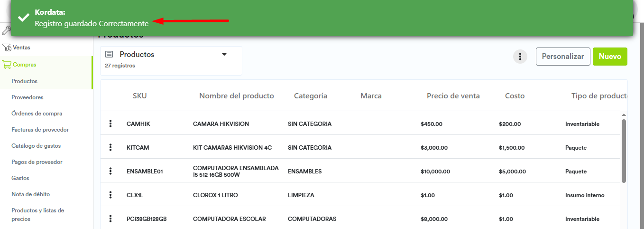Screen dimensions: 644x229
Task: Open row options for CAMHIK product
Action: click(x=110, y=124)
